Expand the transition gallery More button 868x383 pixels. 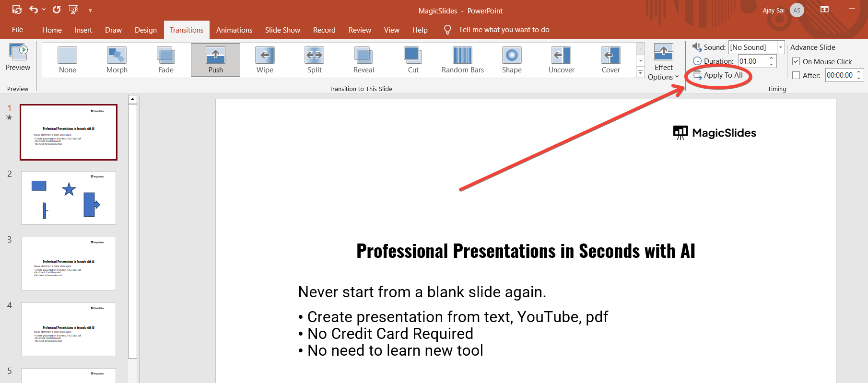point(640,72)
